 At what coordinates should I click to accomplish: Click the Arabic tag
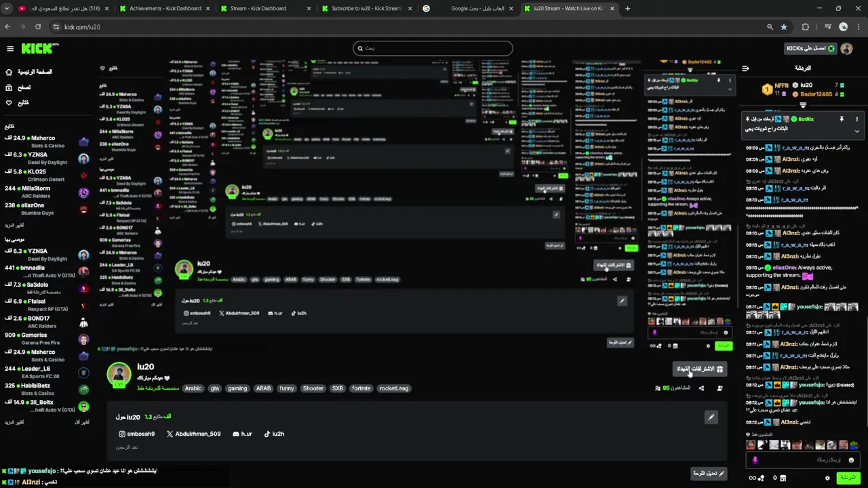point(193,388)
